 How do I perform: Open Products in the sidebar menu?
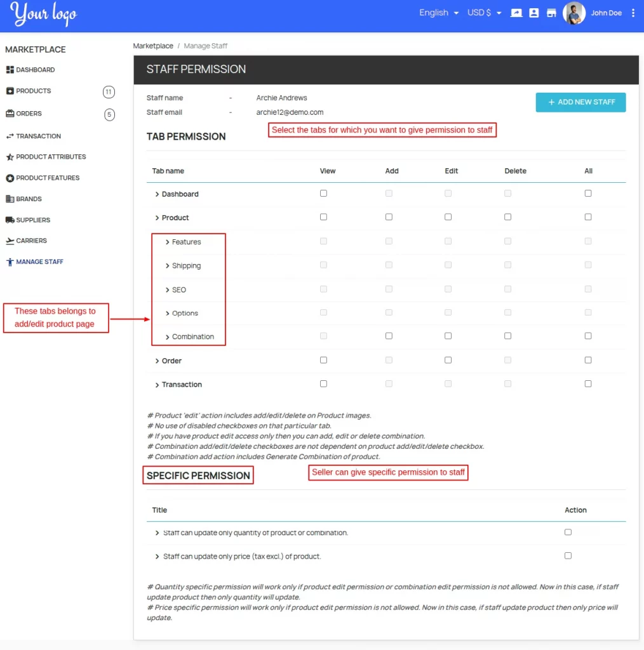pyautogui.click(x=34, y=91)
